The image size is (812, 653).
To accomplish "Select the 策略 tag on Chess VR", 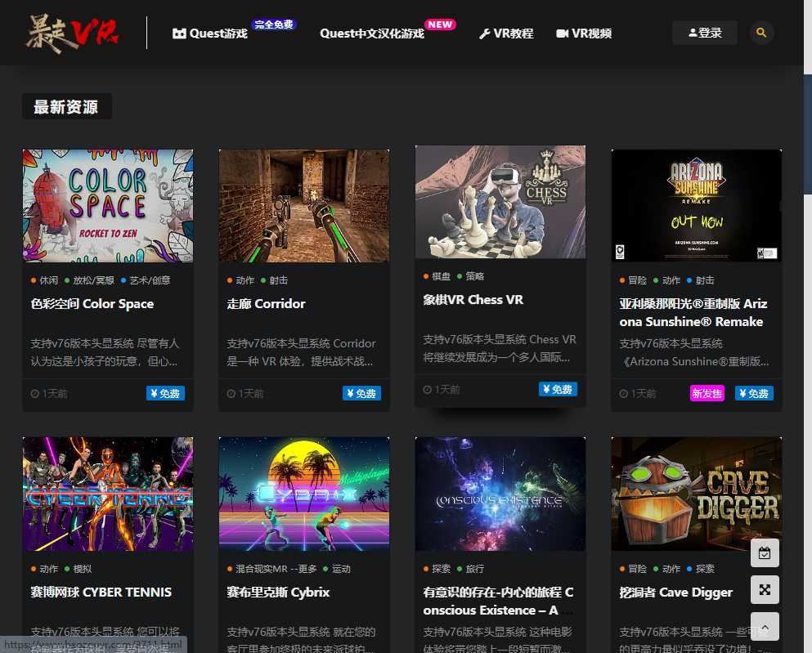I will (471, 276).
